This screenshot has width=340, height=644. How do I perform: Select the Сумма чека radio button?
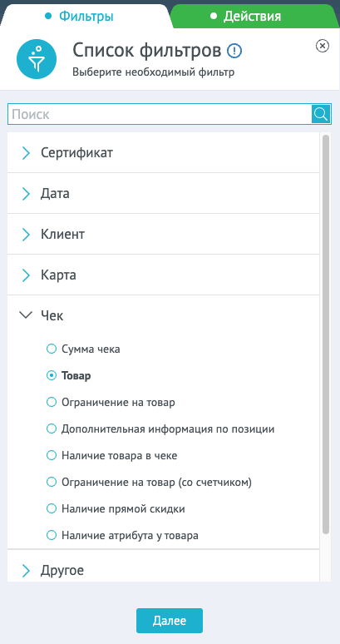click(x=52, y=349)
